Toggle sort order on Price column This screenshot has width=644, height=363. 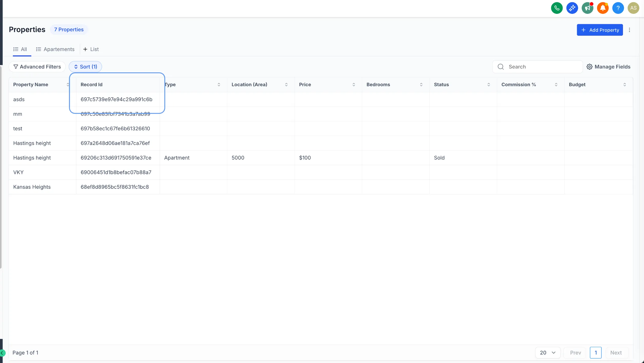[354, 85]
